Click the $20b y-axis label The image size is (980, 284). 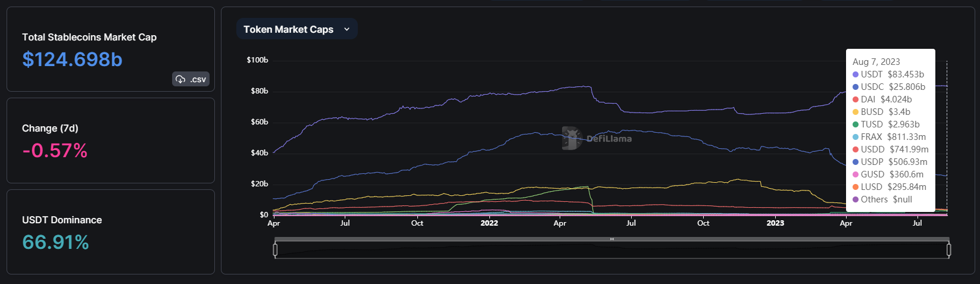pyautogui.click(x=260, y=184)
